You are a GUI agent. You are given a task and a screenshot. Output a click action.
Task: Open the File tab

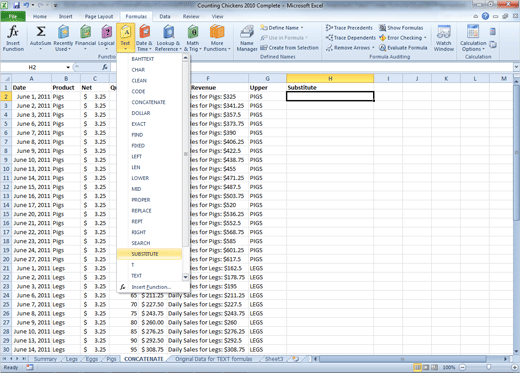click(13, 16)
